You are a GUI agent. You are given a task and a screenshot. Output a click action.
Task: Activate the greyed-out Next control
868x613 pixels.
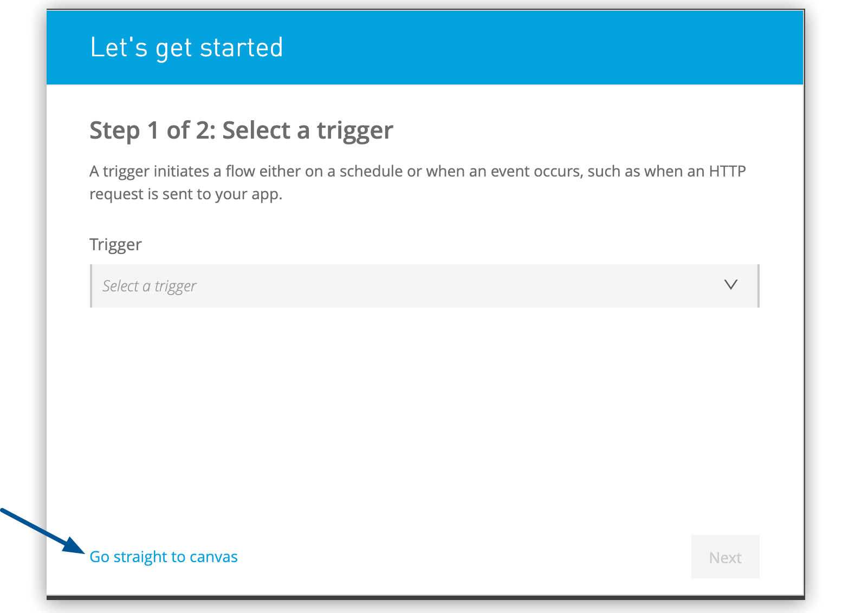[x=725, y=557]
